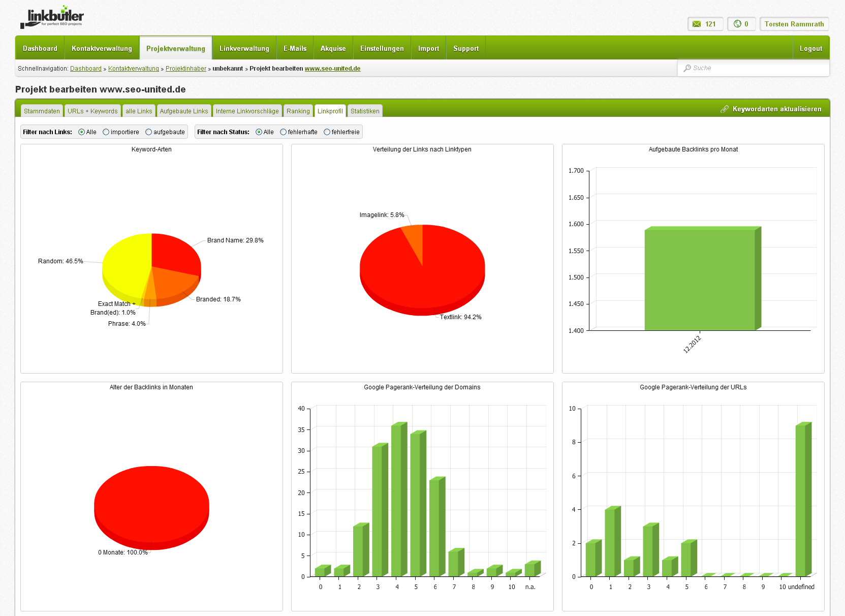Click the linkbutler logo
The width and height of the screenshot is (845, 616).
(x=52, y=17)
